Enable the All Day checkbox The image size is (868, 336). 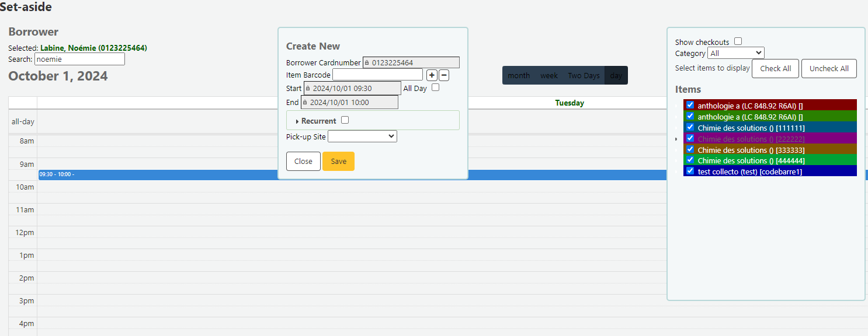[x=435, y=87]
